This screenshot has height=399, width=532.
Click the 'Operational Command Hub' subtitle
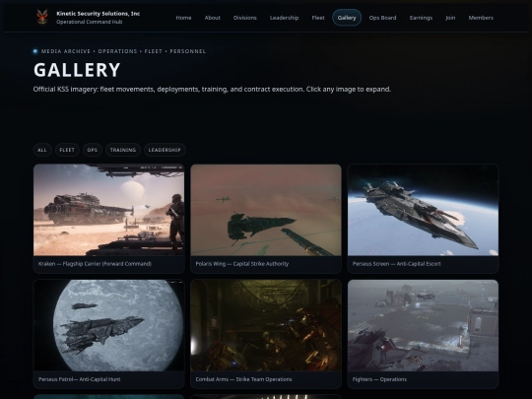(x=90, y=22)
